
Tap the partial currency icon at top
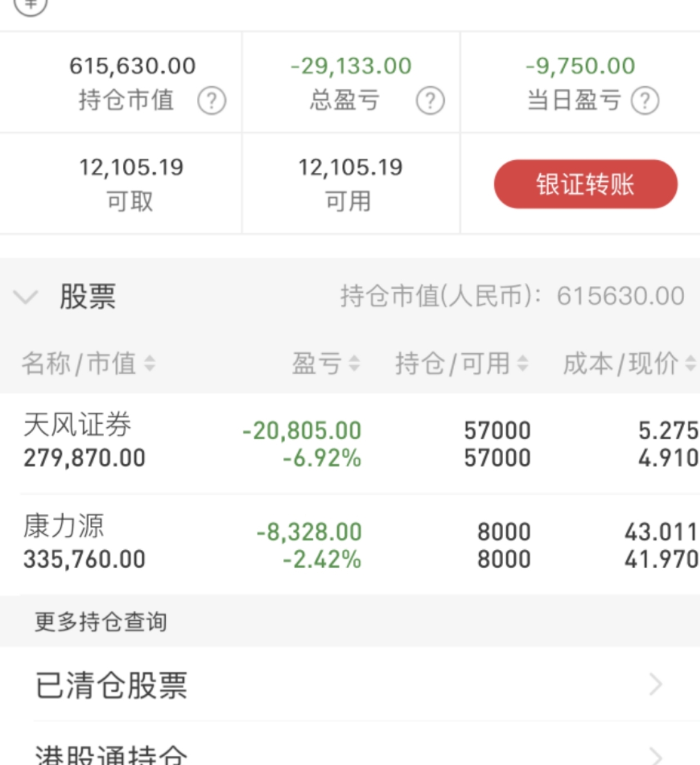click(x=31, y=5)
